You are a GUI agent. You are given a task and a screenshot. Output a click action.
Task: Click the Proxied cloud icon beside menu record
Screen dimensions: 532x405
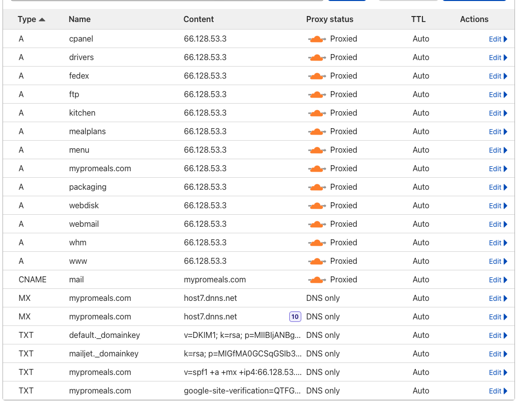coord(317,150)
